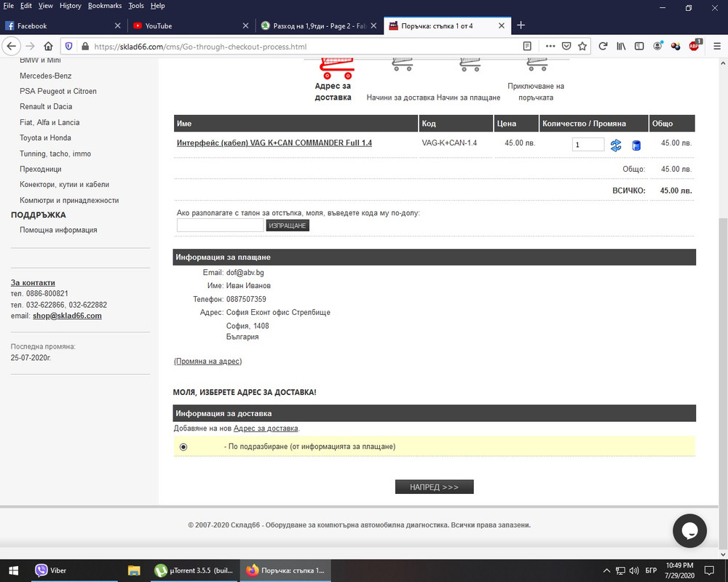Click the browser address bar URL
This screenshot has width=728, height=582.
pyautogui.click(x=199, y=47)
